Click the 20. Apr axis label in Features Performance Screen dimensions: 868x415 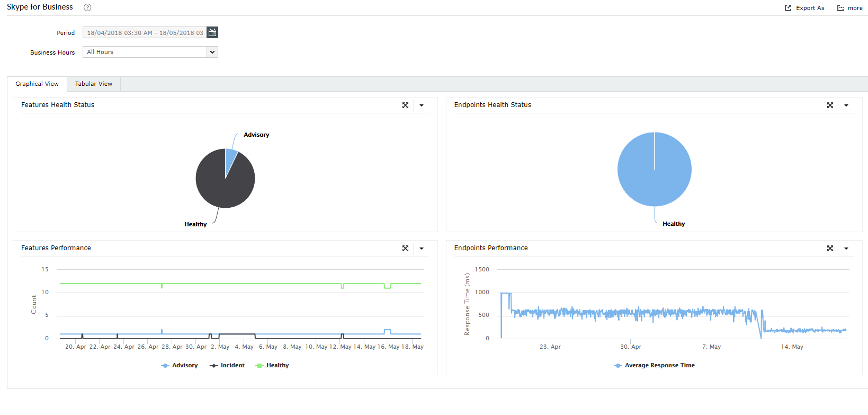coord(76,347)
